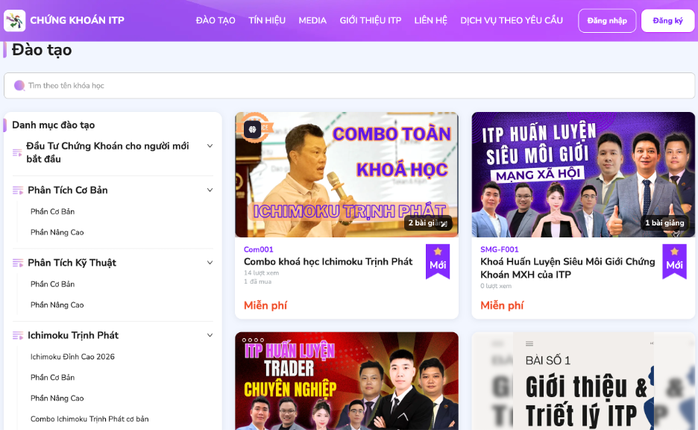698x430 pixels.
Task: Click playlist icon beside Phân Tích Cơ Bản
Action: point(17,191)
